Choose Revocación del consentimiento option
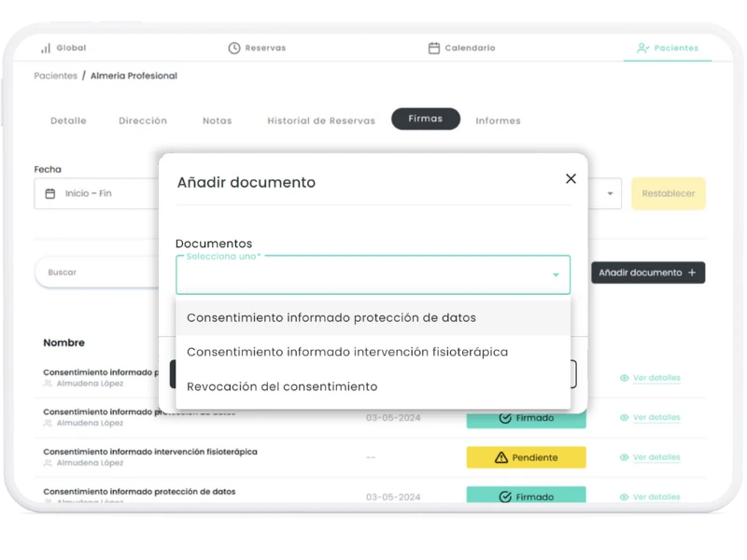This screenshot has width=747, height=560. click(x=373, y=386)
